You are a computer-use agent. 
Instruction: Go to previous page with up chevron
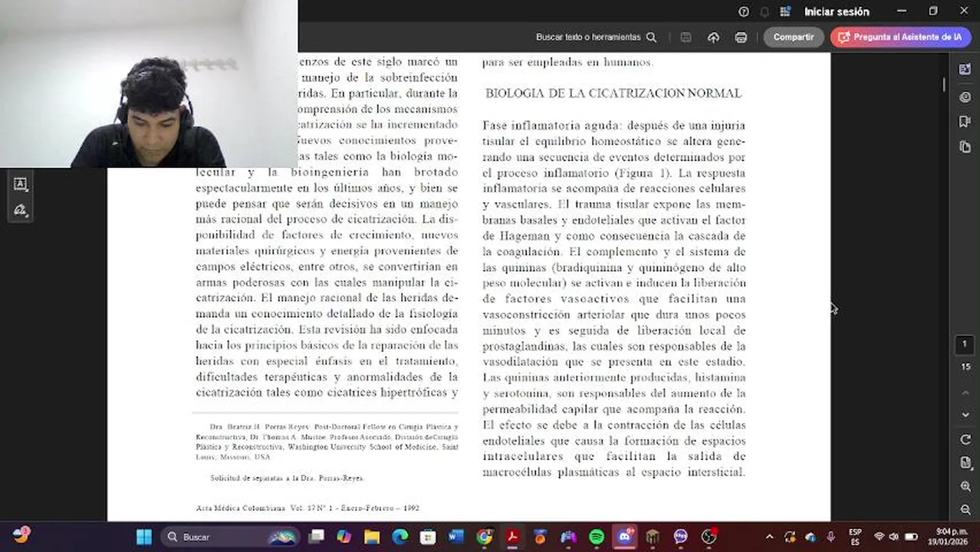tap(965, 393)
